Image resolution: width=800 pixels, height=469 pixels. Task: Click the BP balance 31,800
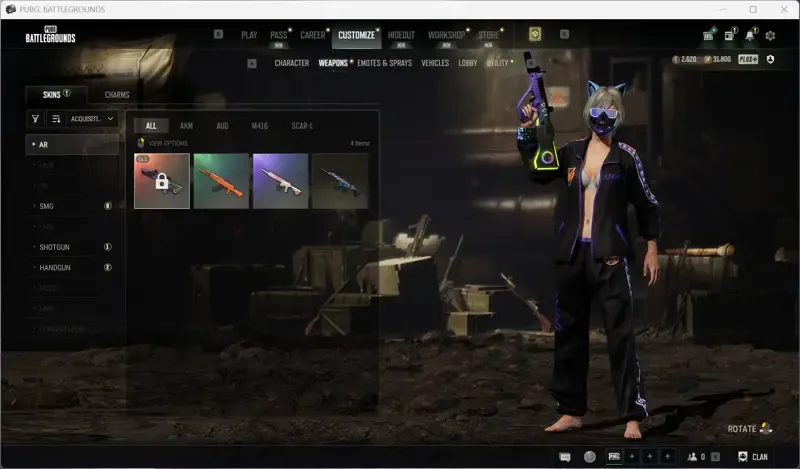717,59
